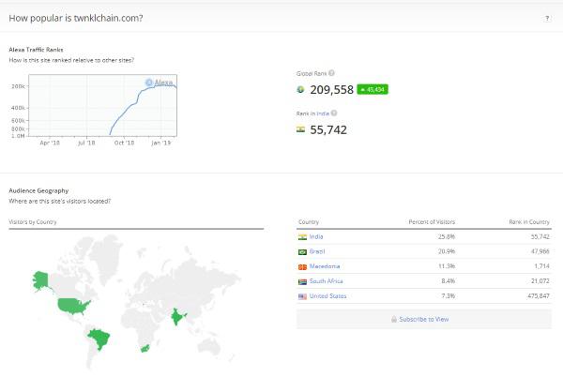Click the Audience Geography heading

coord(38,190)
